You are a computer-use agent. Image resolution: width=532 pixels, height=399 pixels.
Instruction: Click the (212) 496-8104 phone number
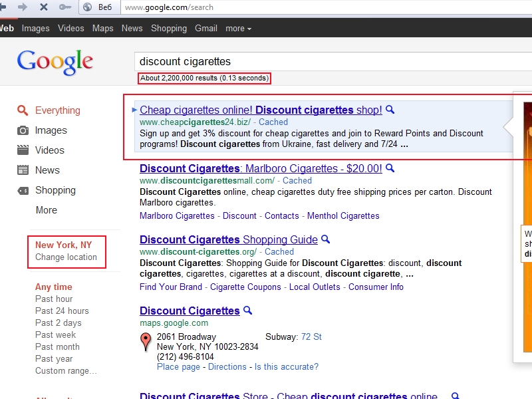pos(186,357)
